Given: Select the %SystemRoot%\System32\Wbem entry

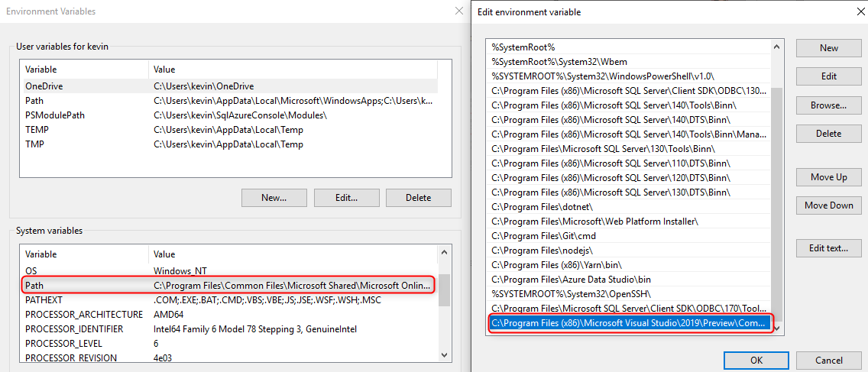Looking at the screenshot, I should point(628,61).
